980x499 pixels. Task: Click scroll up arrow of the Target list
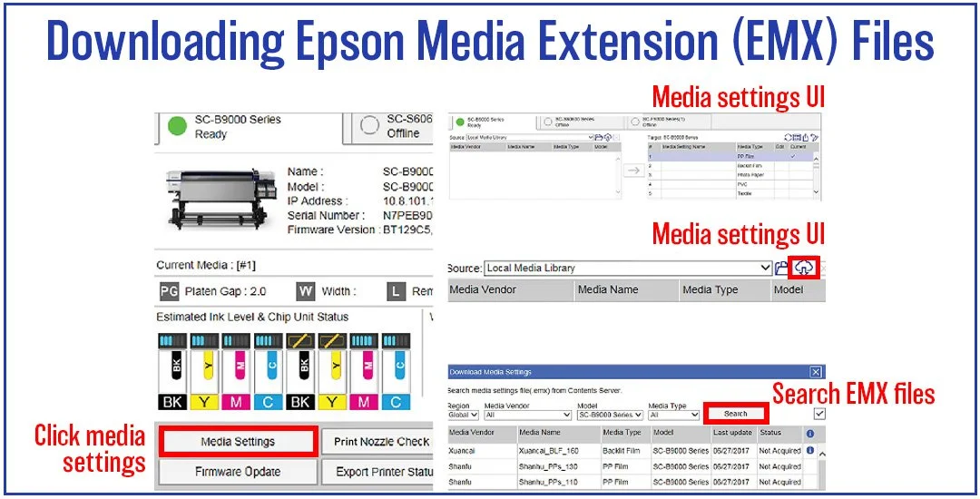[817, 160]
